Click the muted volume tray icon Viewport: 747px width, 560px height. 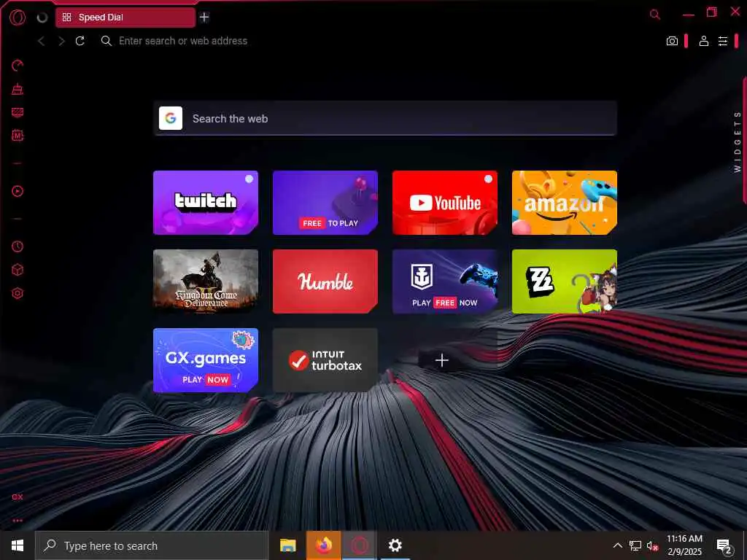[x=652, y=546]
